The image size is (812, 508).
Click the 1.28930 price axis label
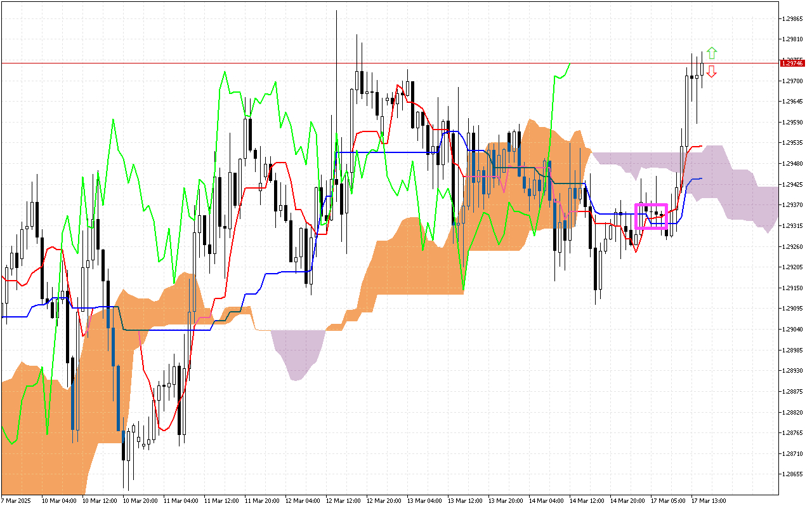(792, 371)
